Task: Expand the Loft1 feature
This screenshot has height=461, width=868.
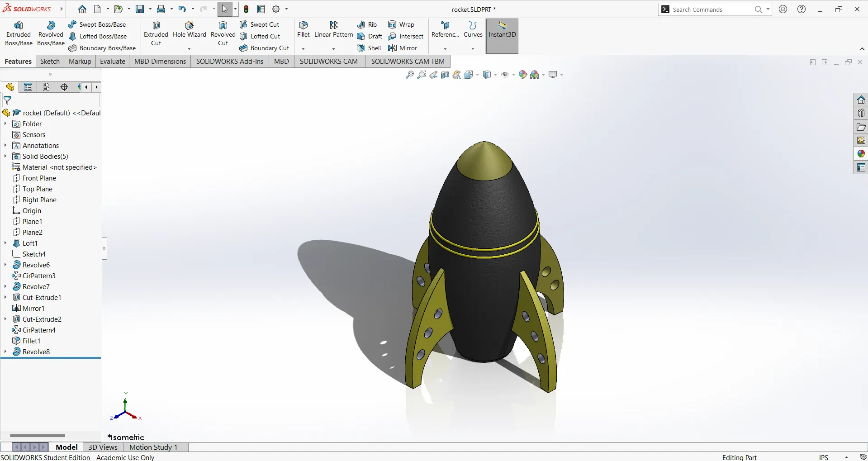Action: pos(5,243)
